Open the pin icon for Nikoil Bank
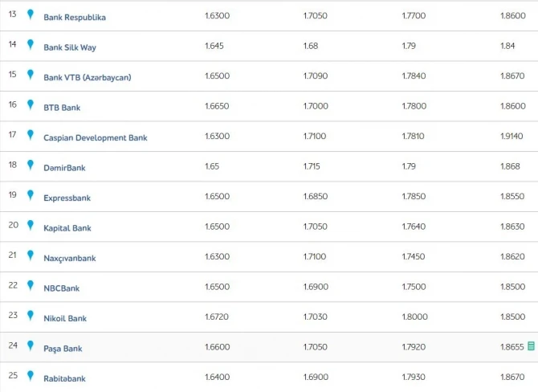 31,316
